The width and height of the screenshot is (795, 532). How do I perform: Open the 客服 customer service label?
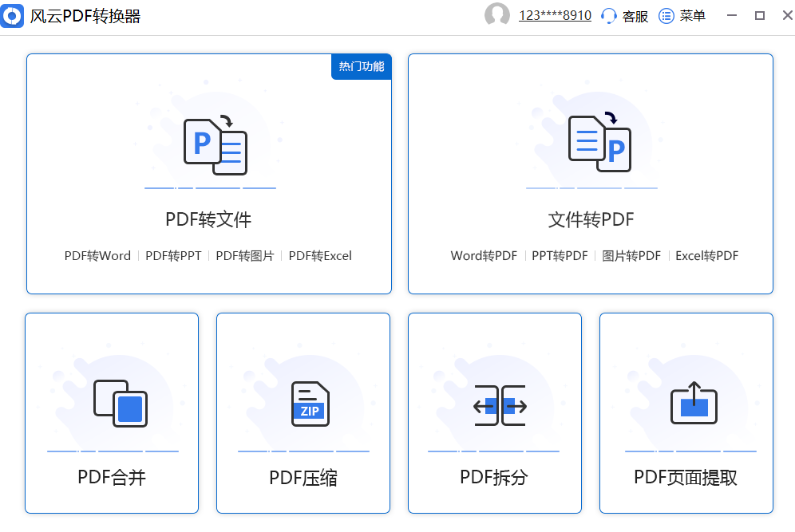635,16
